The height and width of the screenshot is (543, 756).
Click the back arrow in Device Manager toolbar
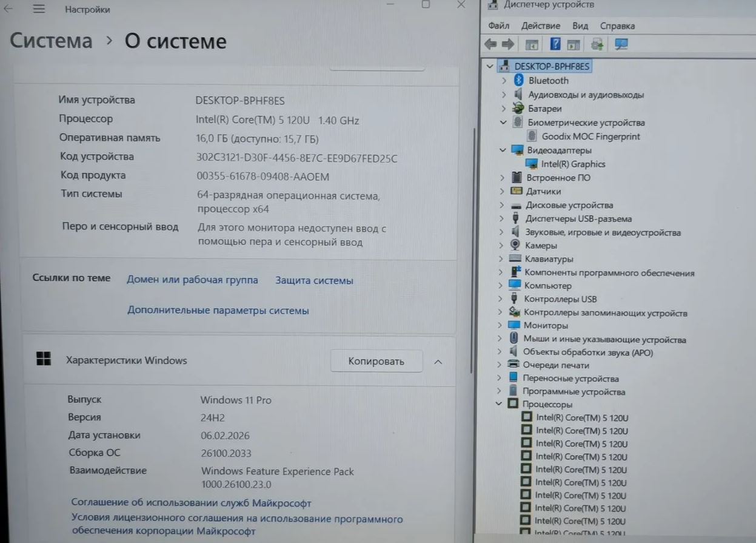tap(490, 44)
